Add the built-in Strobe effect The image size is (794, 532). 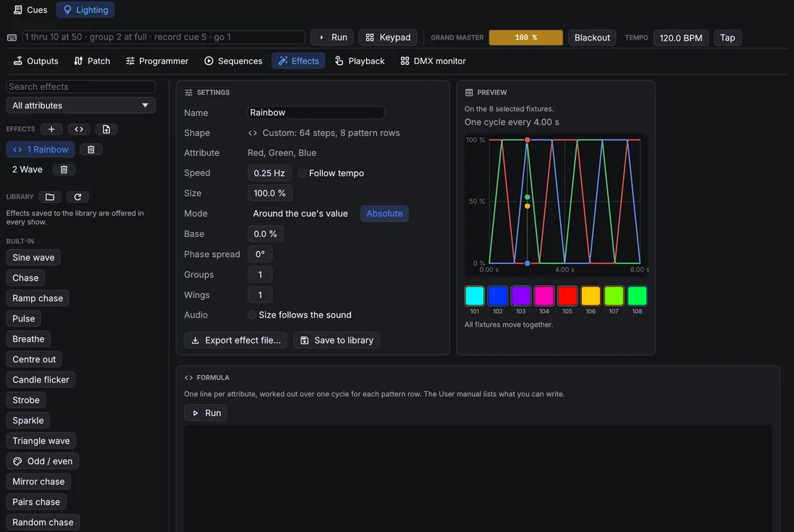[26, 400]
